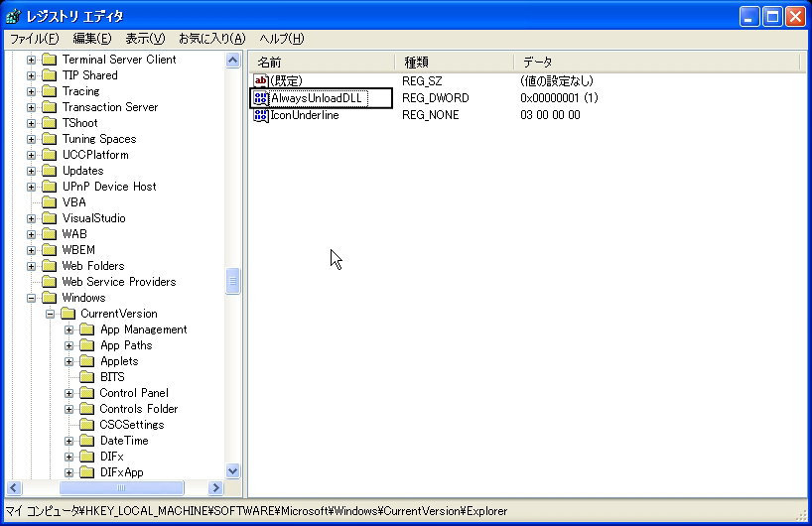812x526 pixels.
Task: Collapse the CurrentVersion key
Action: [x=50, y=315]
